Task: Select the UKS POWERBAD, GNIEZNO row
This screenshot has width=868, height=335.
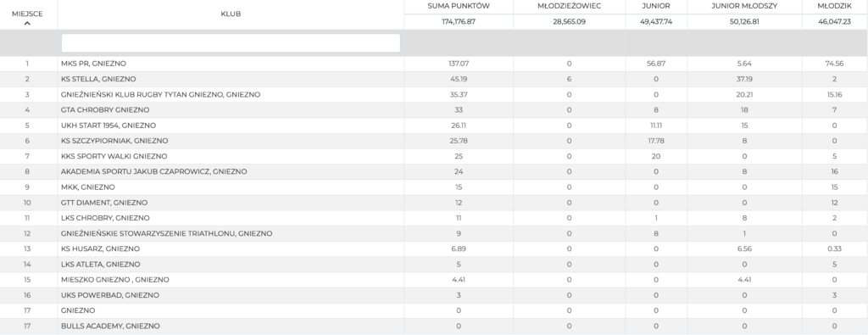Action: tap(434, 295)
